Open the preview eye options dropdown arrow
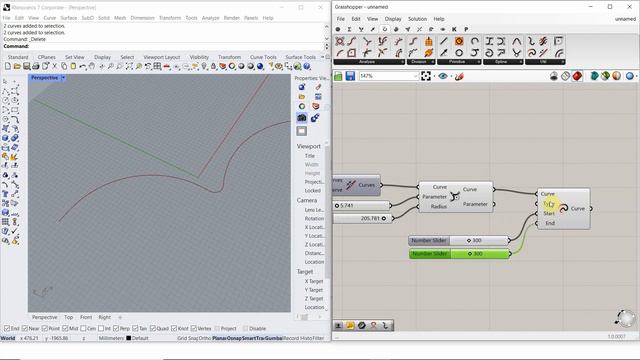Screen dimensions: 640x360 451,76
